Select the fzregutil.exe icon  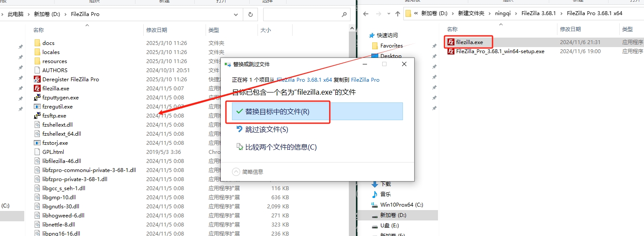37,106
